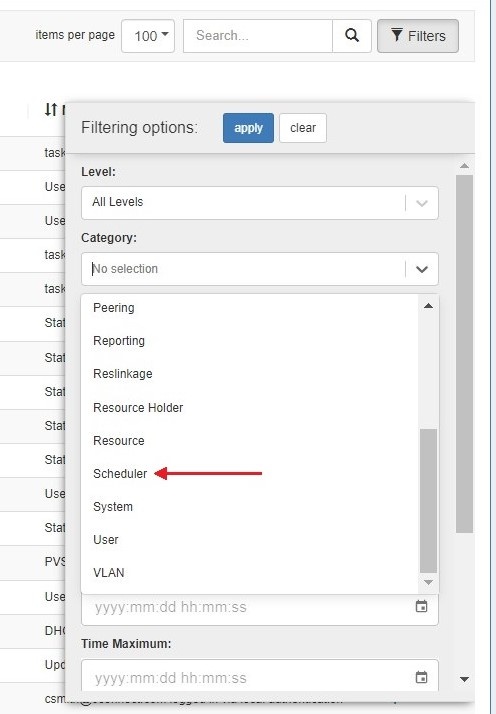The width and height of the screenshot is (496, 714).
Task: Click filter panel scroll-down arrow
Action: coord(464,679)
